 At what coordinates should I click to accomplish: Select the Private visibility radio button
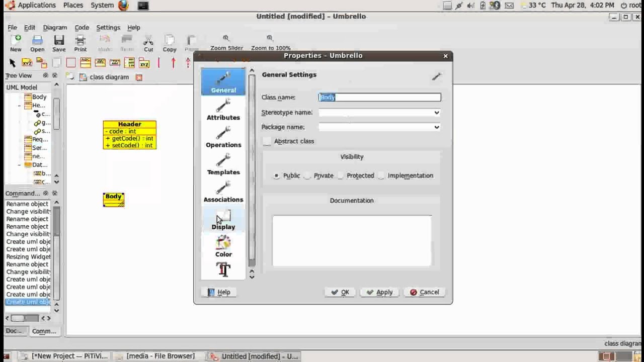(307, 175)
